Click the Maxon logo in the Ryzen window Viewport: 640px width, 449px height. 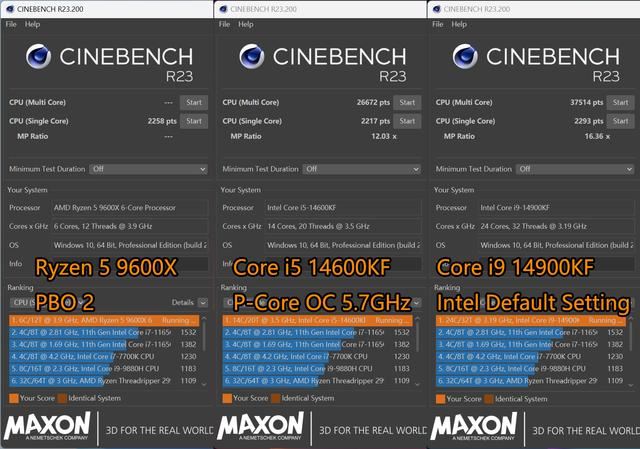coord(50,427)
